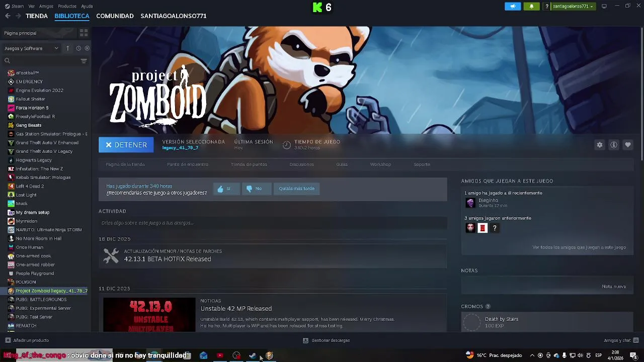Create a Nota nueva
Image resolution: width=644 pixels, height=362 pixels.
pyautogui.click(x=614, y=287)
